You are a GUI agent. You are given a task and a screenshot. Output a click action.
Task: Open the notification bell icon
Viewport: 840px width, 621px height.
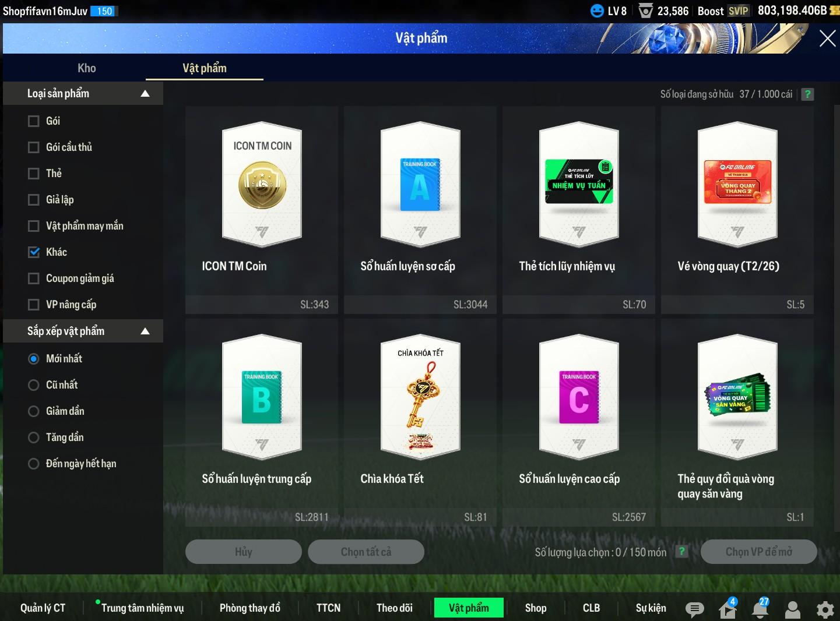click(760, 609)
